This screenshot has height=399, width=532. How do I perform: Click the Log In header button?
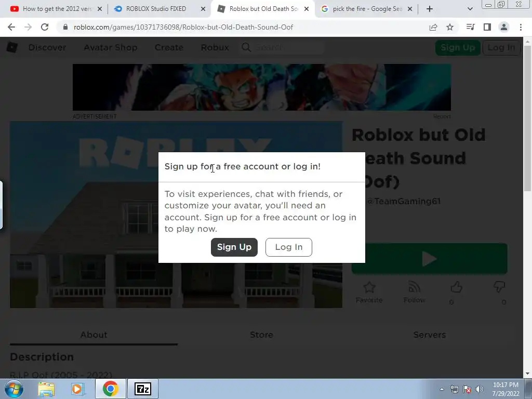(x=501, y=47)
